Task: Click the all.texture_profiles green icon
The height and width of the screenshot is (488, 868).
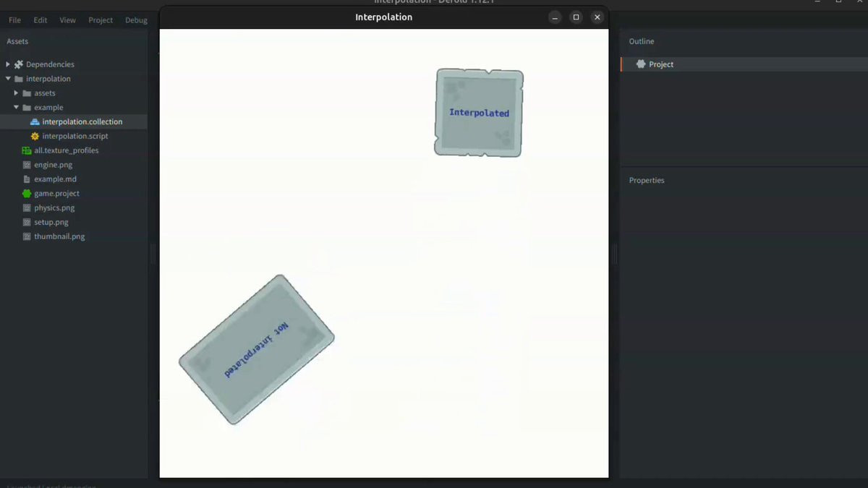Action: pyautogui.click(x=27, y=150)
